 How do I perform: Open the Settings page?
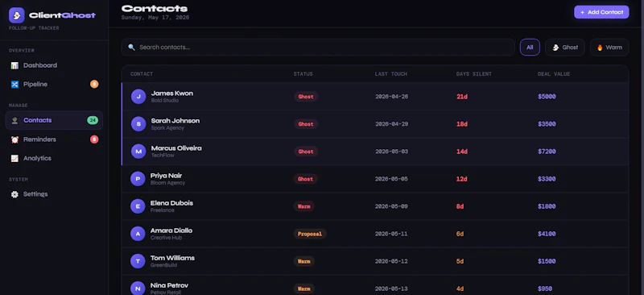tap(54, 194)
